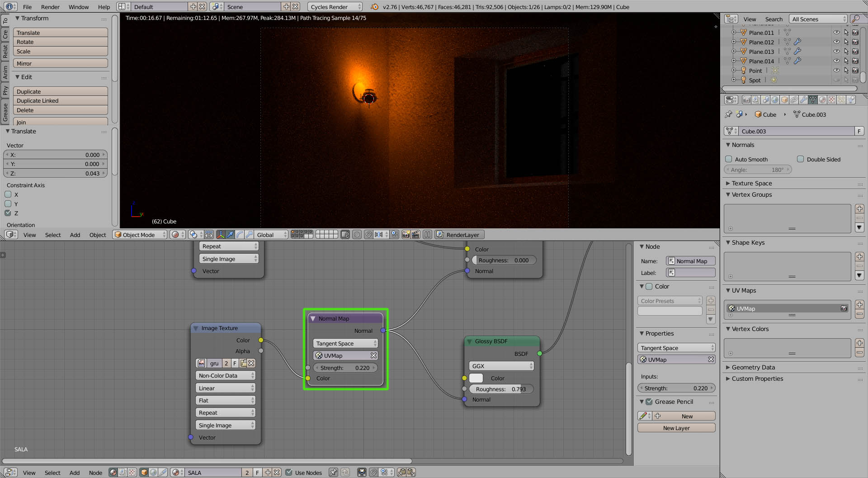
Task: Open the Material properties tab
Action: tap(822, 100)
